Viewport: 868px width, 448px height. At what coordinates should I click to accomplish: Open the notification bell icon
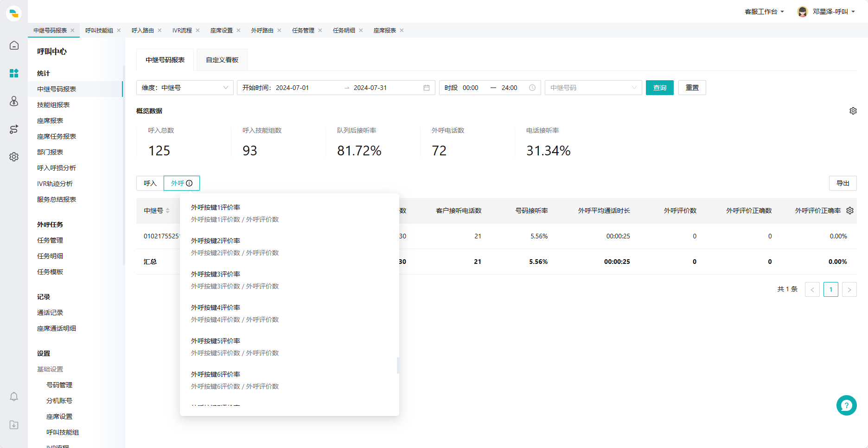14,397
